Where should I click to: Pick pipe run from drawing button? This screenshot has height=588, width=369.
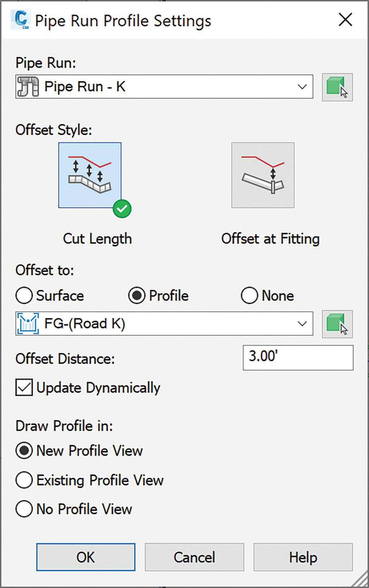[337, 87]
